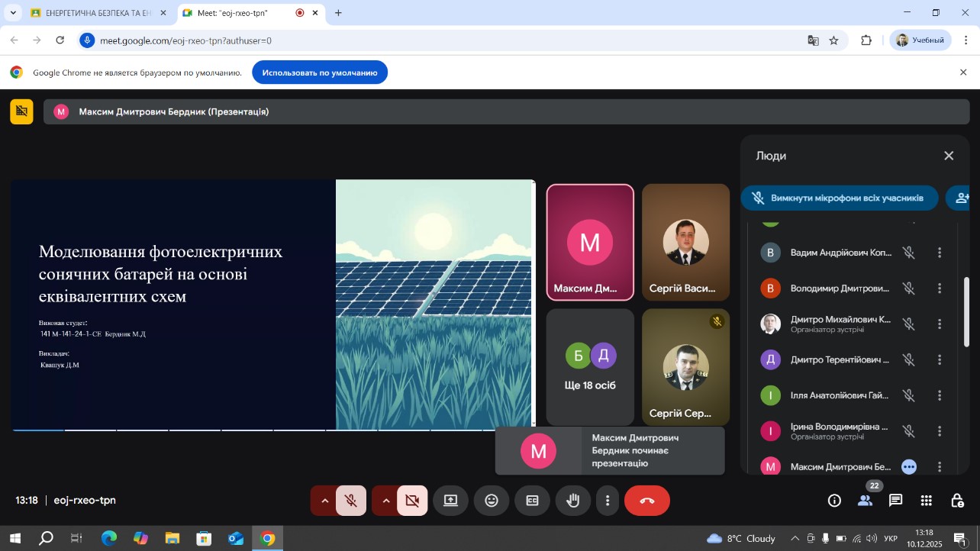This screenshot has width=980, height=551.
Task: Expand audio settings arrow beside microphone
Action: 324,501
